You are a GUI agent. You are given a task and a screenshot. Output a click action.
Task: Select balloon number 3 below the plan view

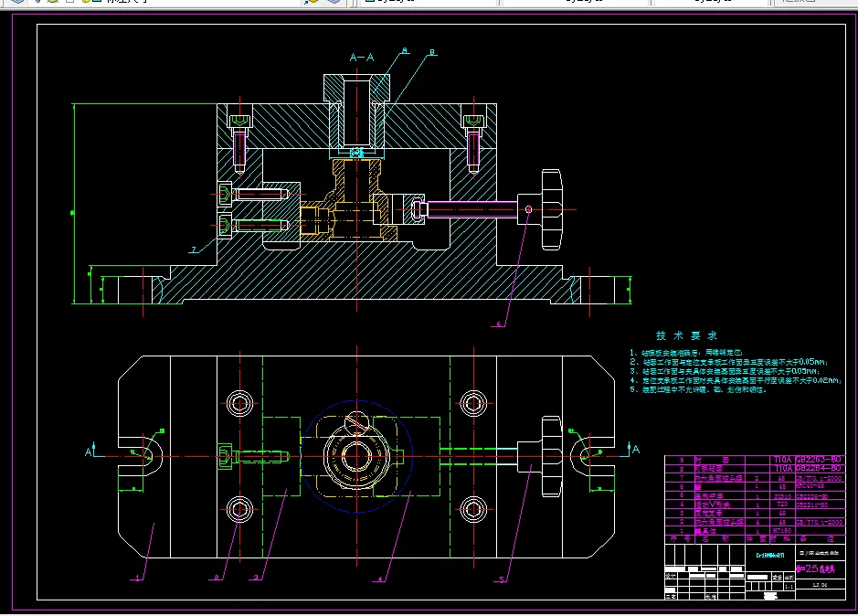[256, 577]
